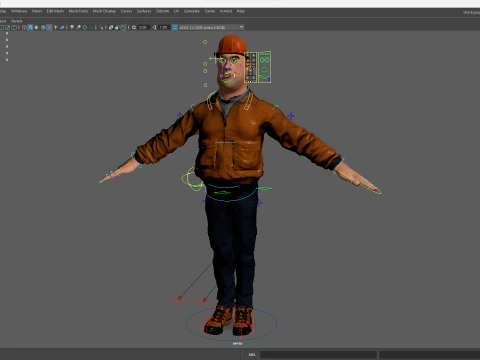Open the Help menu
The image size is (480, 360).
tap(241, 11)
